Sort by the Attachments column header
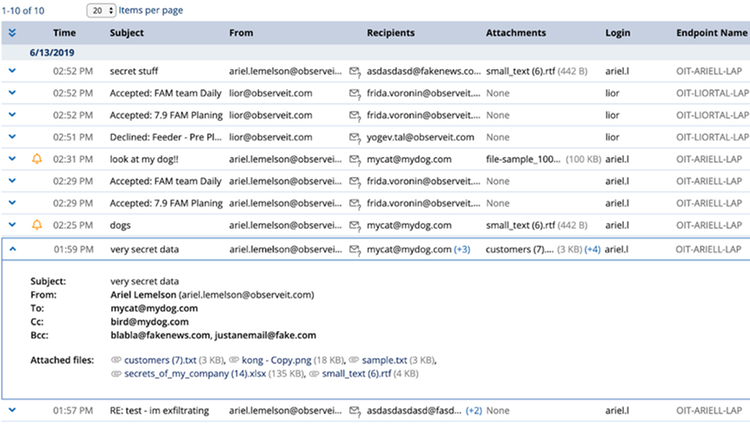750x424 pixels. [516, 33]
